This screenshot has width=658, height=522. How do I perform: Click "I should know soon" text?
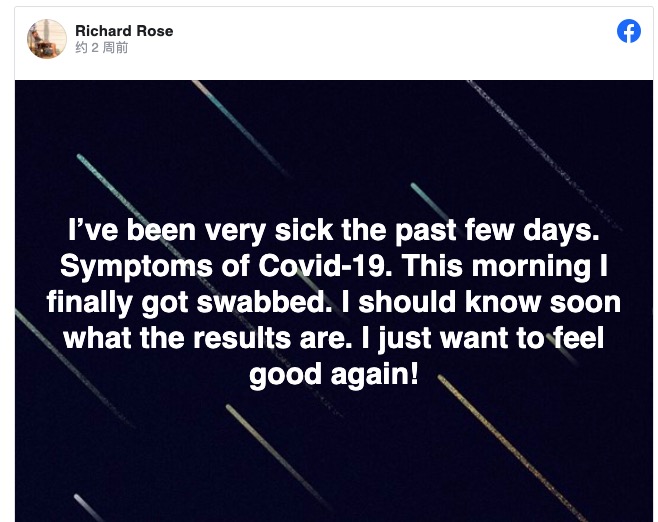coord(481,303)
